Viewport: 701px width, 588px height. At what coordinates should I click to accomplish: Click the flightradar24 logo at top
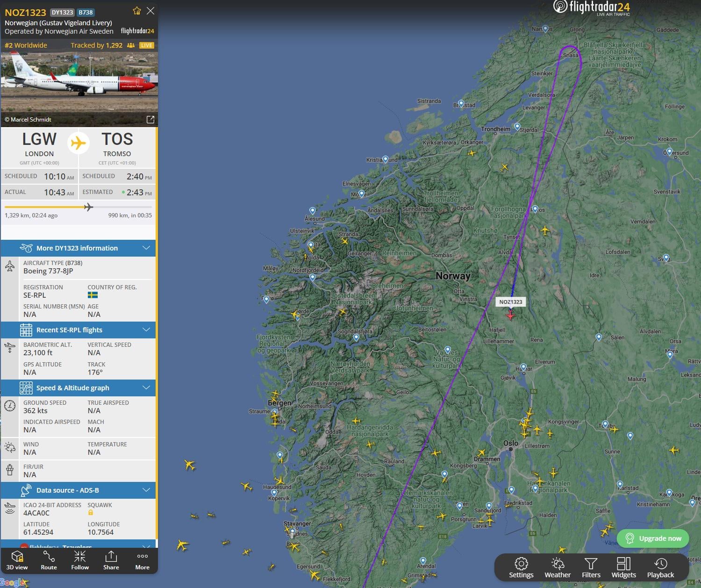[592, 7]
